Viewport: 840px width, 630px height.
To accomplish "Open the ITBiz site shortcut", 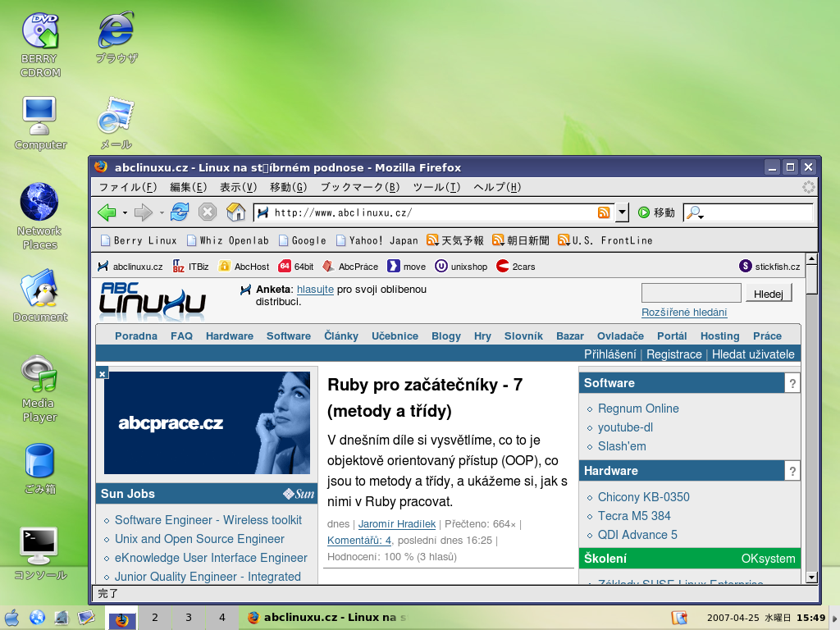I will (190, 267).
